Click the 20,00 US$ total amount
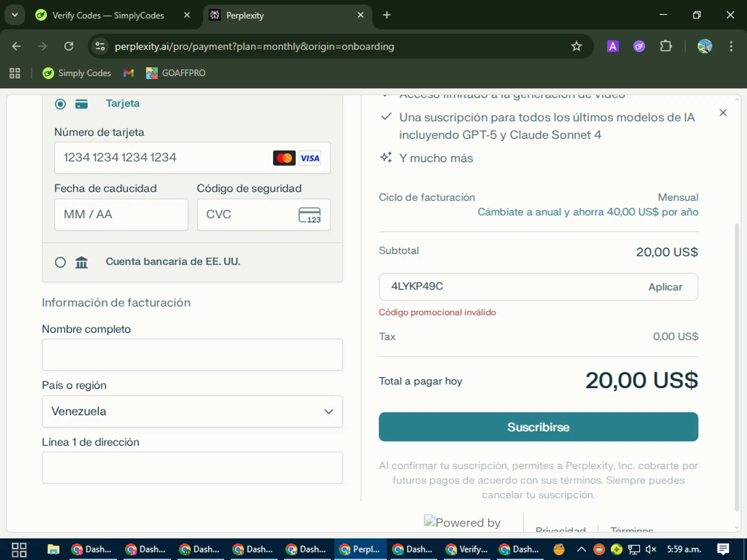Image resolution: width=747 pixels, height=560 pixels. pos(641,381)
